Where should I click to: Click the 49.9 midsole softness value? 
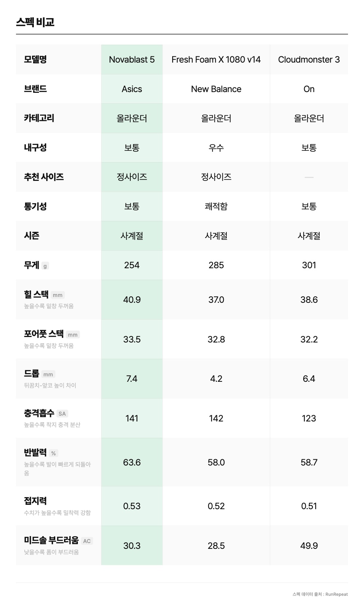tap(309, 546)
